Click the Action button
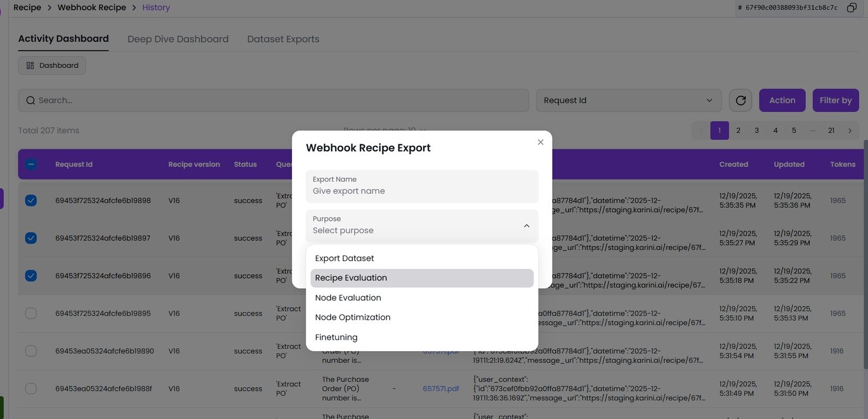Viewport: 868px width, 419px height. 782,100
